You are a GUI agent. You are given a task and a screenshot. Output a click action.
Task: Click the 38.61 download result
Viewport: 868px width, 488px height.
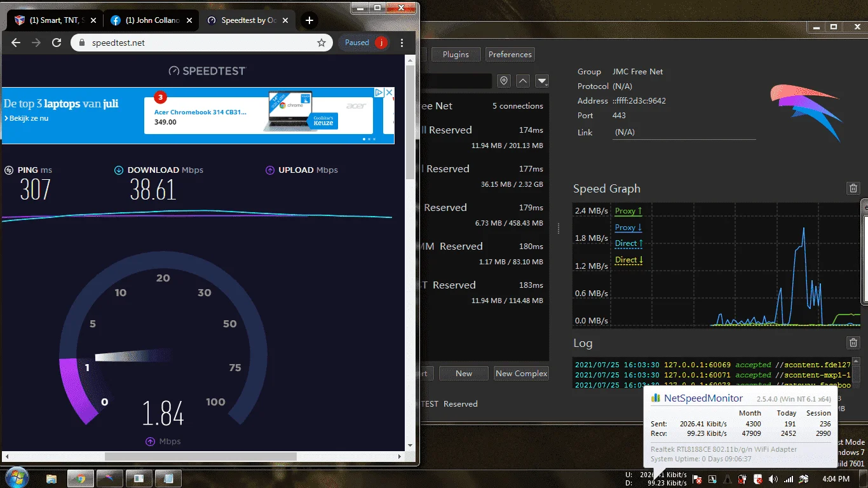pos(153,190)
